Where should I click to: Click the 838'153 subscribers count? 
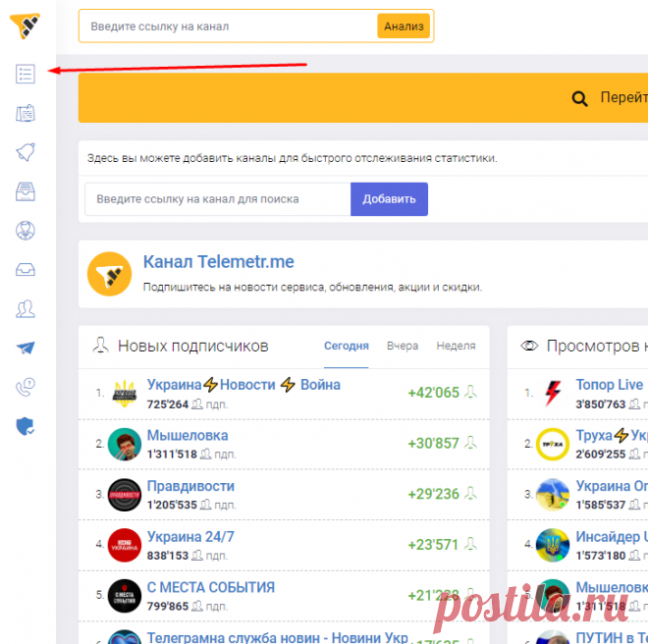[168, 555]
